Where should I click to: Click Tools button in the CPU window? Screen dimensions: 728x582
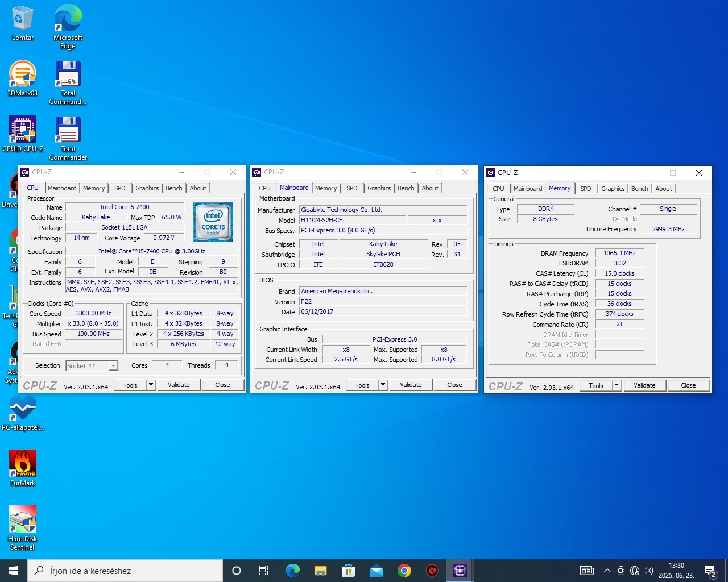(130, 385)
